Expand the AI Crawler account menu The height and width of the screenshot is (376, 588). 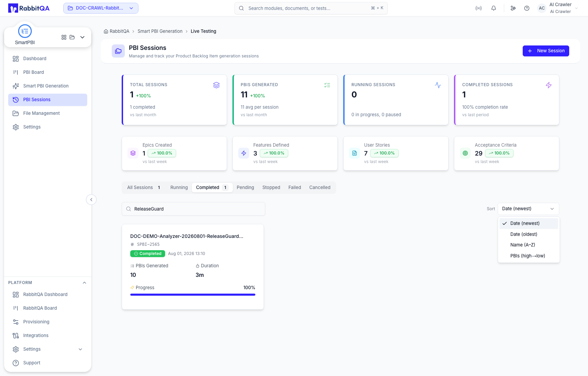tap(576, 8)
